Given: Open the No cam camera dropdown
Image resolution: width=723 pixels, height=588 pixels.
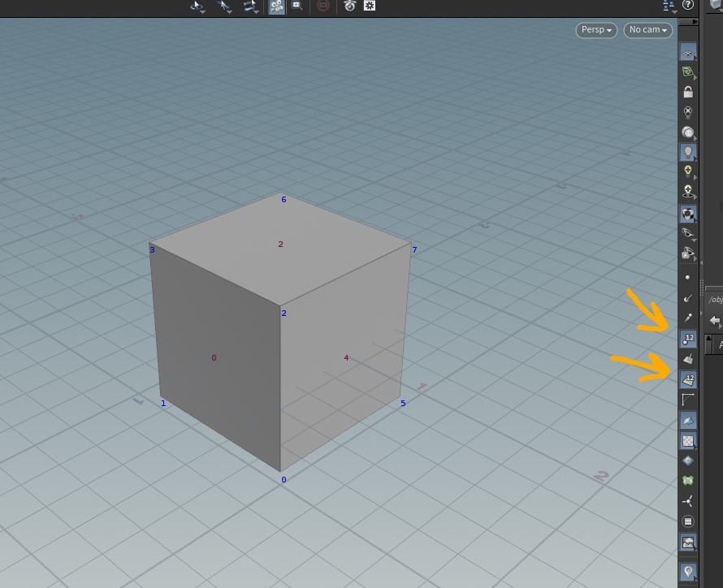Looking at the screenshot, I should click(647, 30).
